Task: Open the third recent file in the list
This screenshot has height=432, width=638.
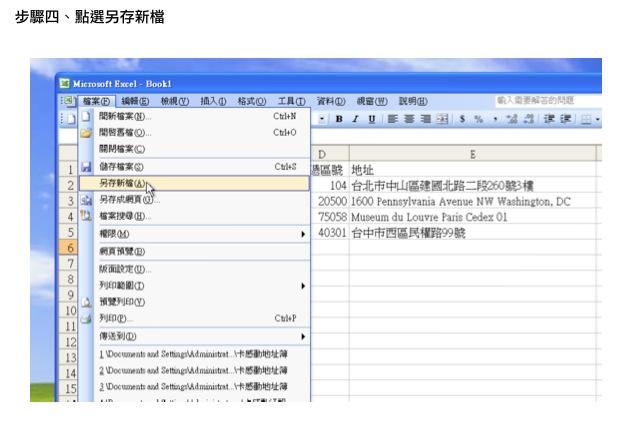Action: 194,386
